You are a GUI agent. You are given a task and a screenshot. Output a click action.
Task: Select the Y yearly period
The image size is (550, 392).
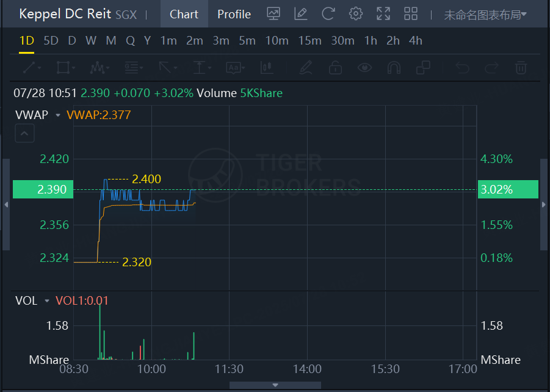[147, 41]
